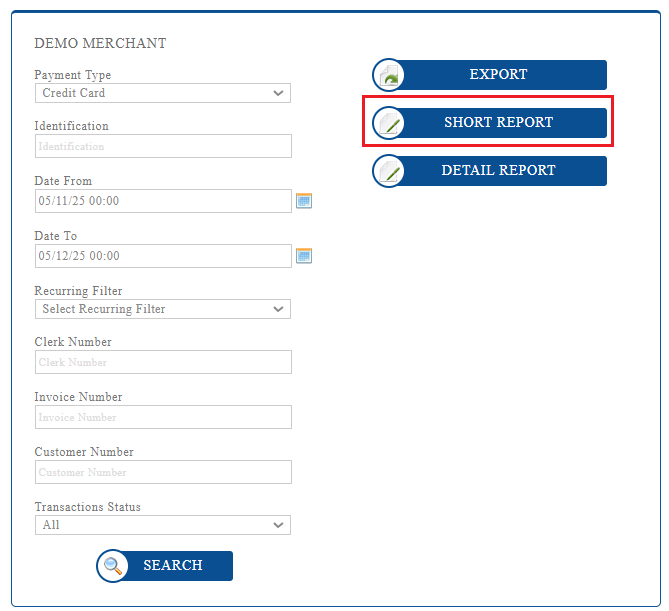This screenshot has height=611, width=669.
Task: Click into the Date To field
Action: tap(162, 256)
